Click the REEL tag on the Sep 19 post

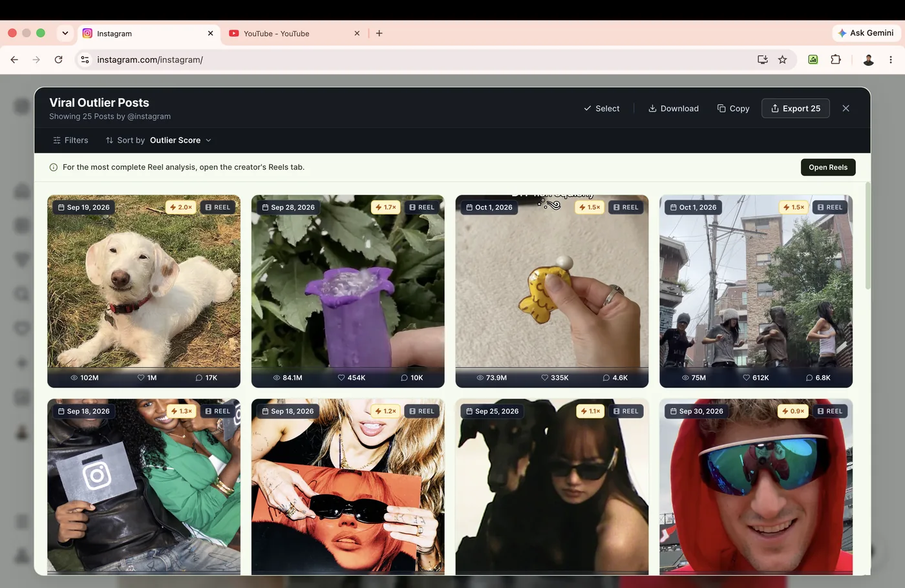[217, 207]
